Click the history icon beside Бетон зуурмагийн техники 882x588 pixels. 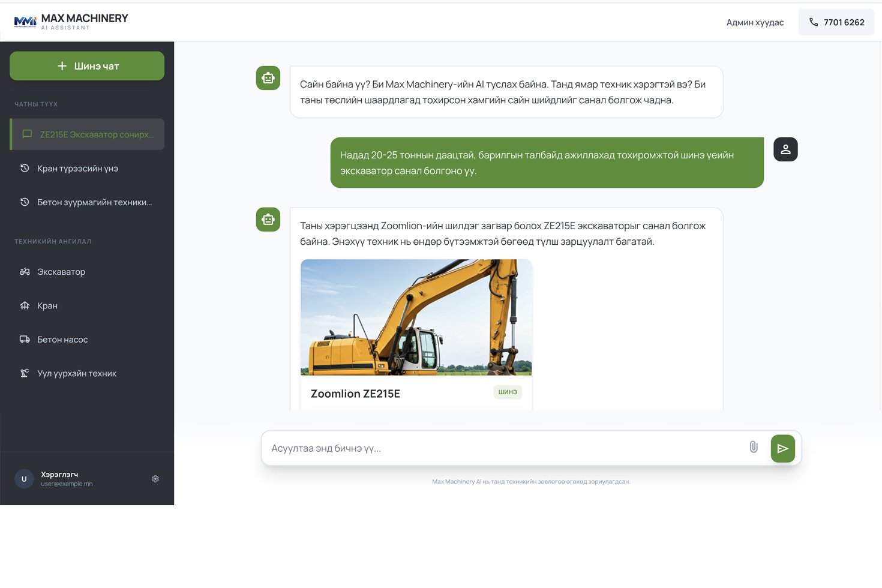(25, 202)
